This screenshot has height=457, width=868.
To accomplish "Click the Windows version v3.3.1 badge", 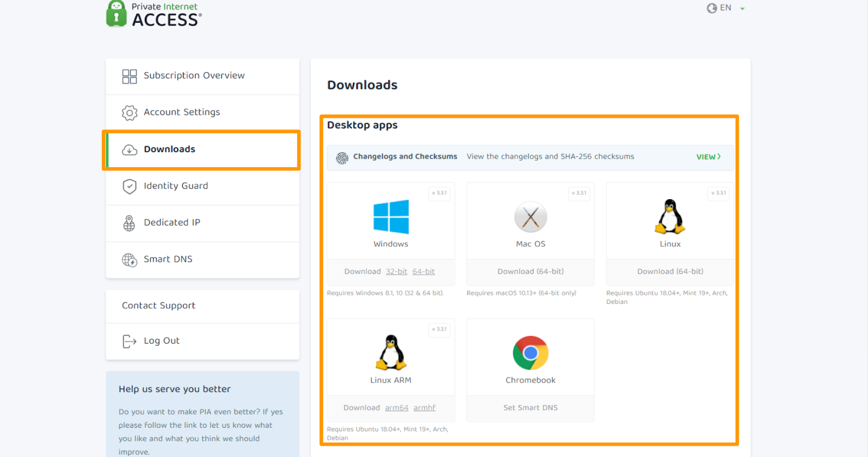I will pyautogui.click(x=439, y=193).
